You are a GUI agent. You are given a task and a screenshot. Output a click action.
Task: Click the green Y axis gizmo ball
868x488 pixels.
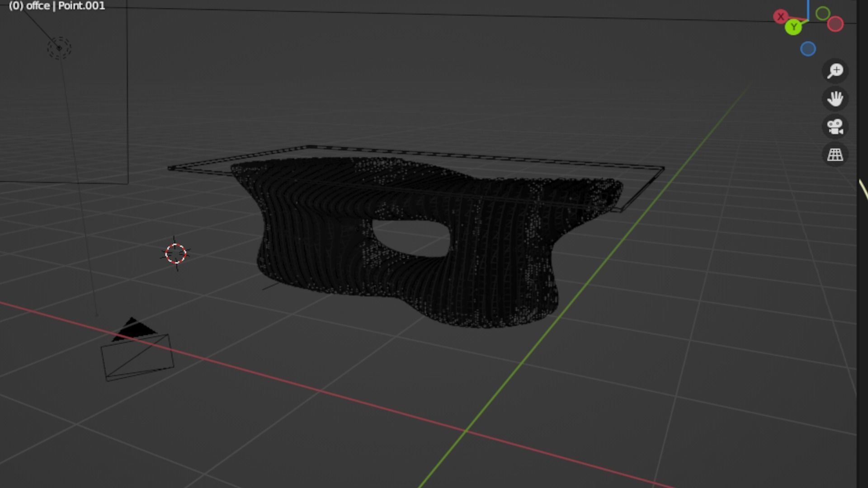tap(793, 27)
